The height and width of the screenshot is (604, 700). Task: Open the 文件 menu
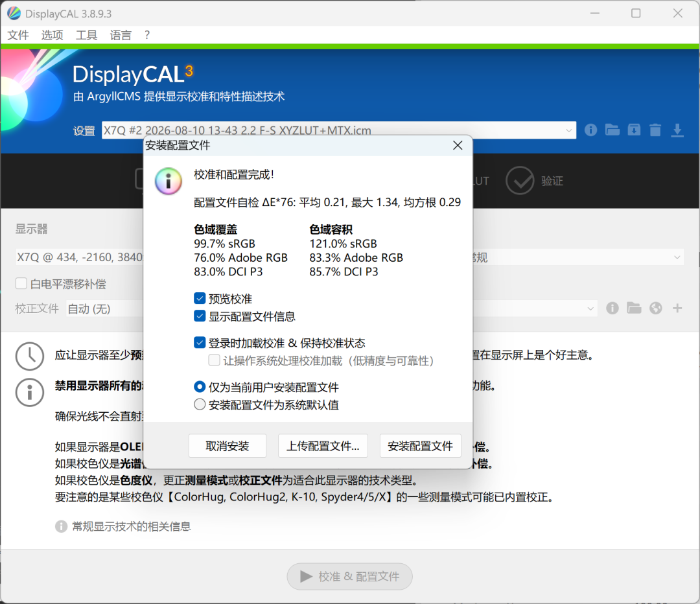(x=18, y=35)
